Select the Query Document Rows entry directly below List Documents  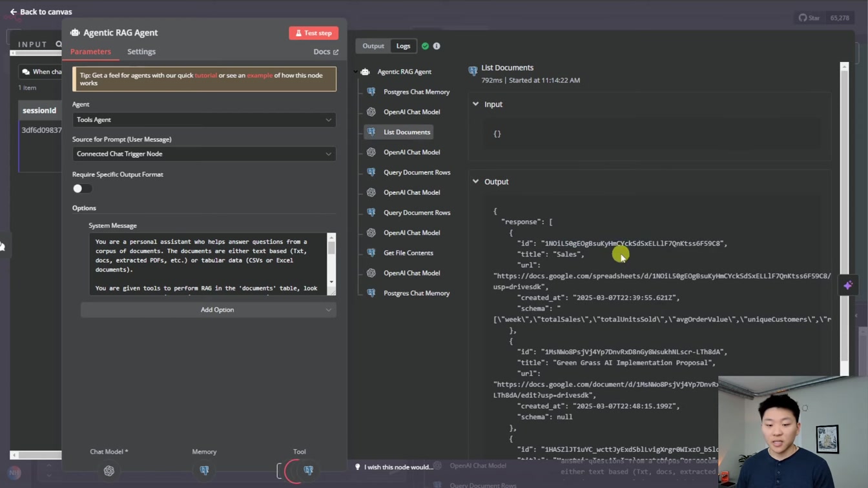[417, 172]
